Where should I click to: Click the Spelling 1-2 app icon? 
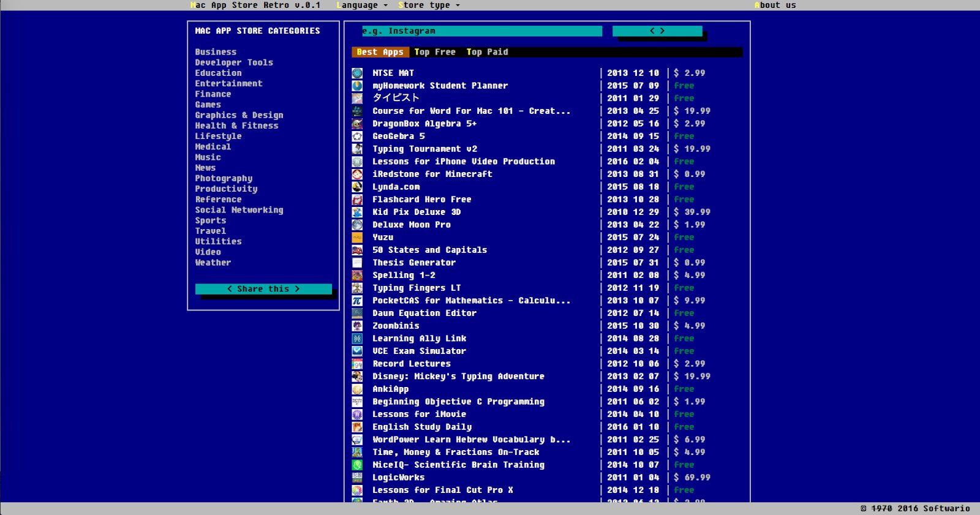(357, 276)
